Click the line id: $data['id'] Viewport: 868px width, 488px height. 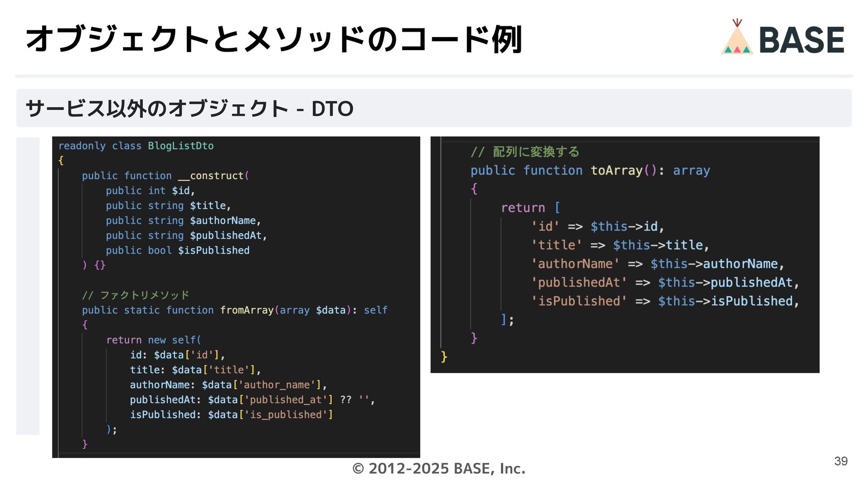178,355
